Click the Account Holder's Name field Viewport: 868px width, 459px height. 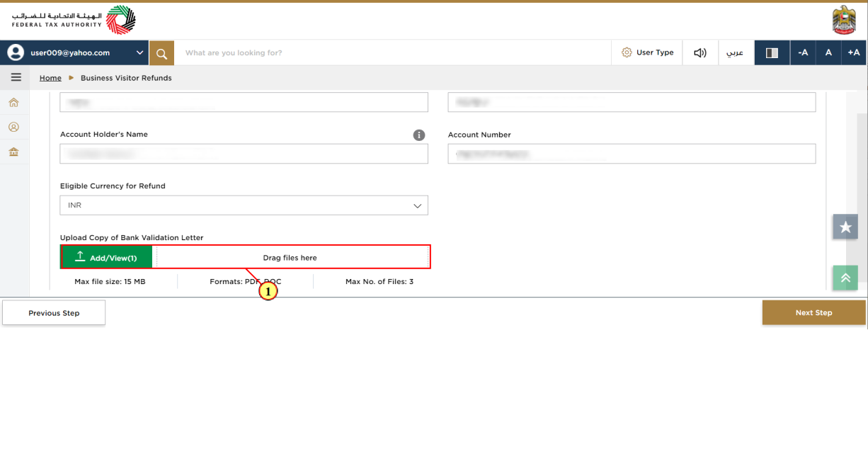point(244,154)
